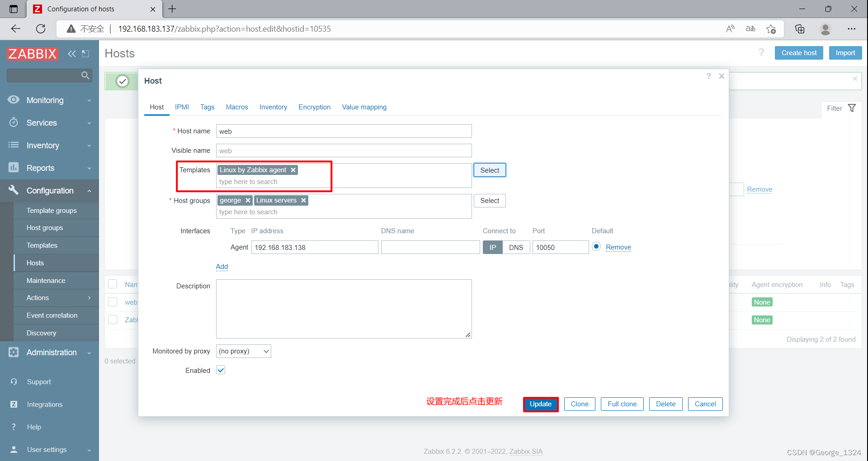Click the sidebar kiosk mode icon
The height and width of the screenshot is (461, 868).
tap(85, 54)
